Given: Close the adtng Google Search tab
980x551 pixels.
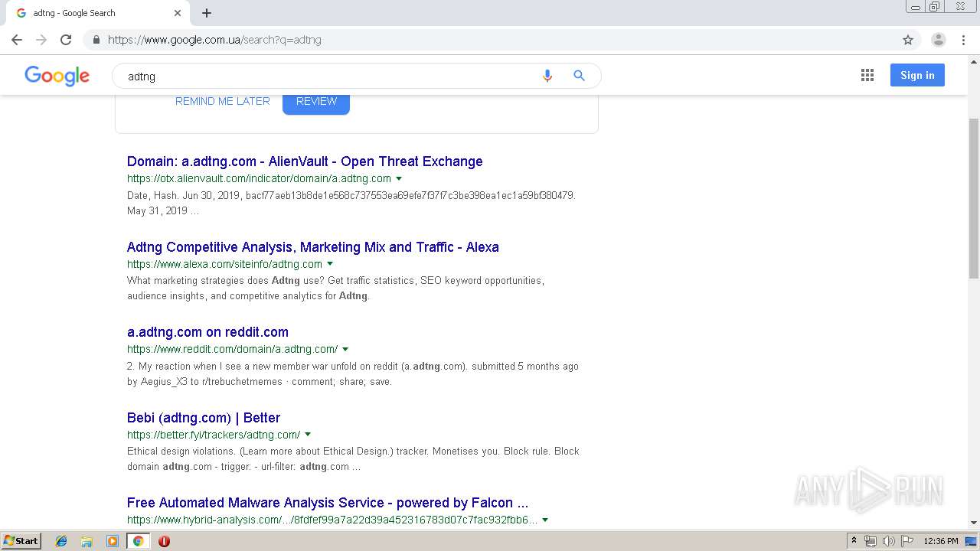Looking at the screenshot, I should 178,13.
